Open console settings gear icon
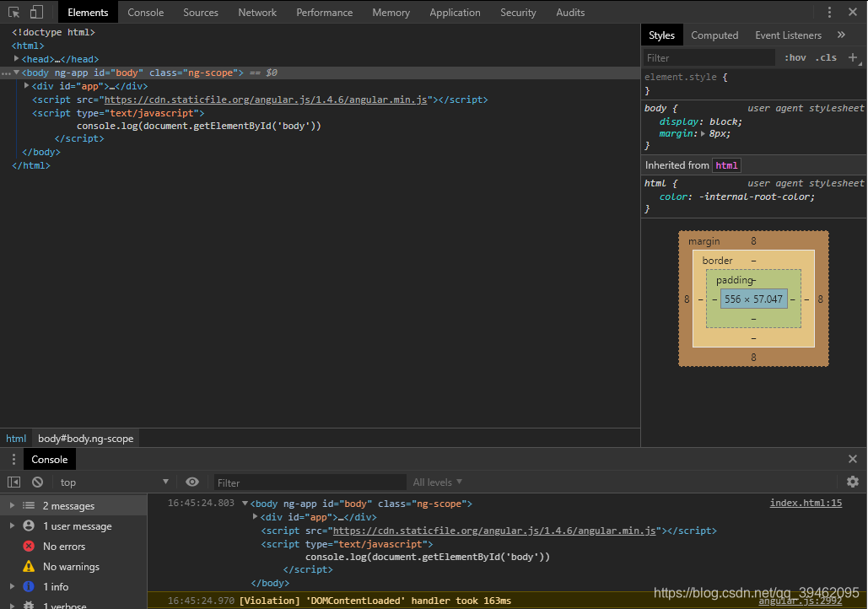Image resolution: width=868 pixels, height=609 pixels. 853,482
